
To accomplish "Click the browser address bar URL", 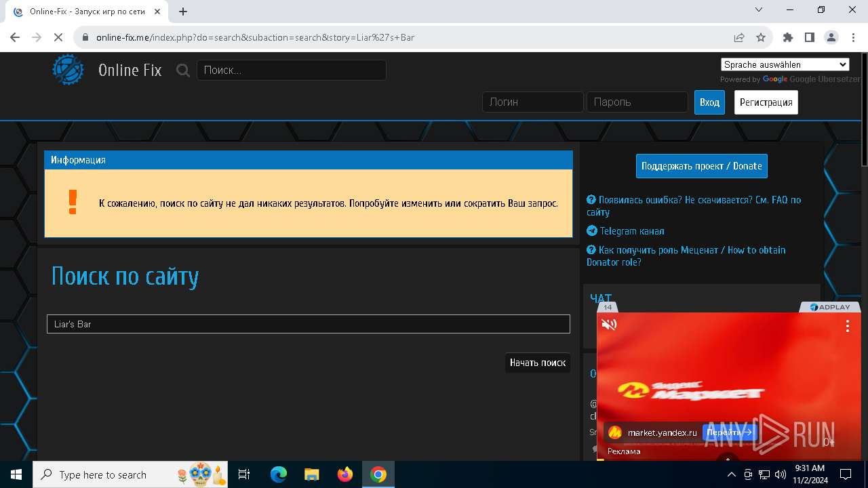I will pyautogui.click(x=255, y=37).
